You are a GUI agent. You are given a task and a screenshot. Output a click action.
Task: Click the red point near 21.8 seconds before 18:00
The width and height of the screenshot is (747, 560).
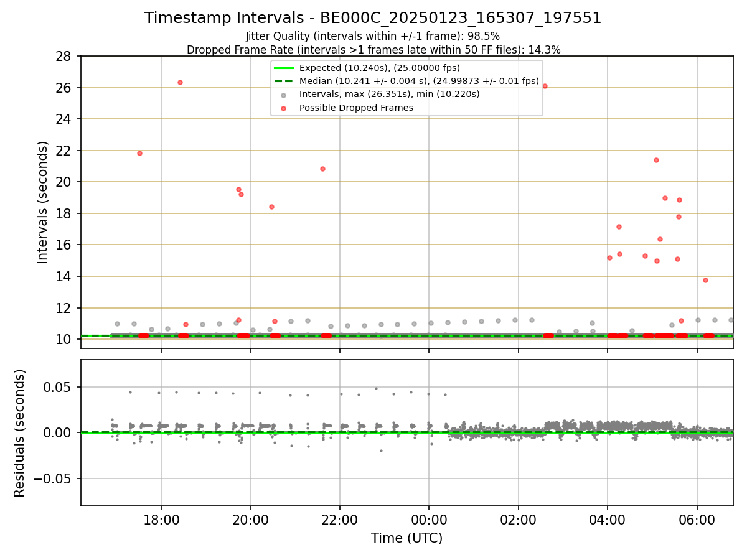139,153
